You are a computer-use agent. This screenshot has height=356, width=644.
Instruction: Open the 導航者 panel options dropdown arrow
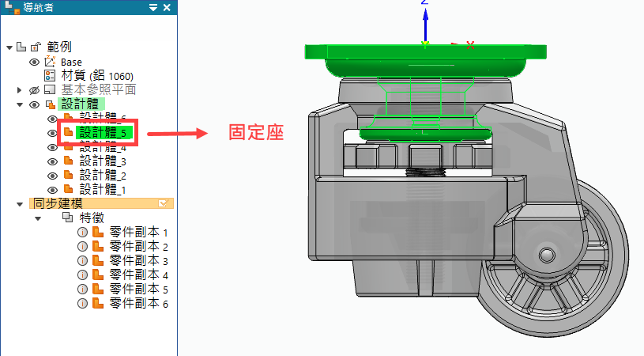tap(153, 8)
